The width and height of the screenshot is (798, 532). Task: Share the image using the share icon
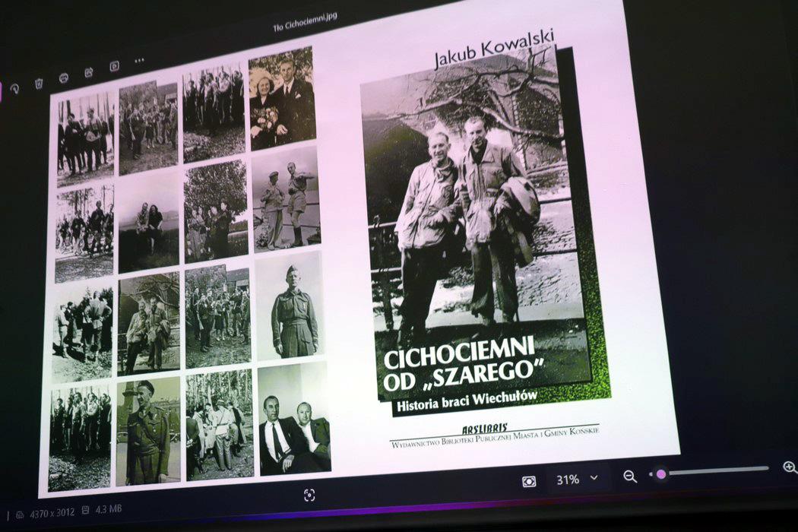click(89, 72)
